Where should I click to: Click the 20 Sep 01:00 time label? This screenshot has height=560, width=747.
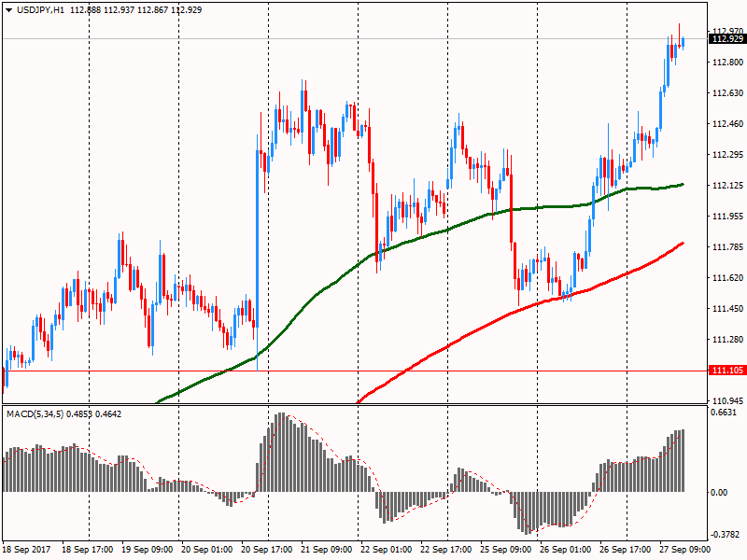[206, 550]
